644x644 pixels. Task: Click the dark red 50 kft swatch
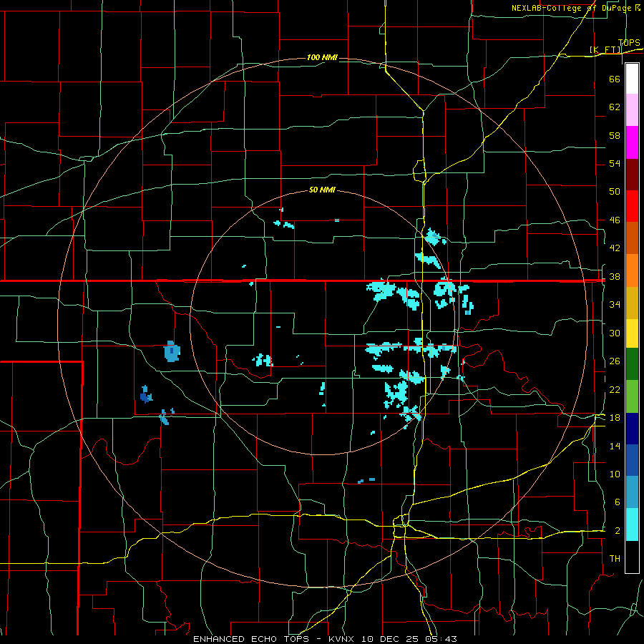coord(632,175)
